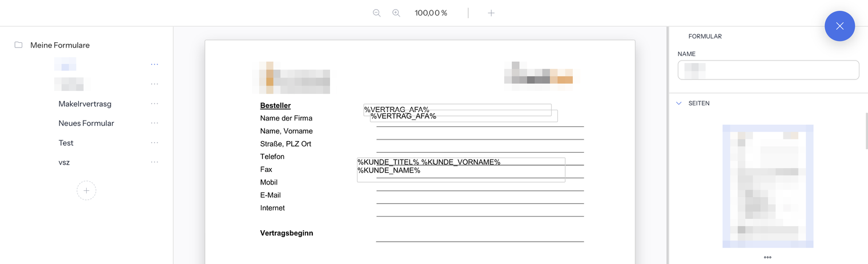This screenshot has height=264, width=868.
Task: Select the vsz form
Action: 64,162
